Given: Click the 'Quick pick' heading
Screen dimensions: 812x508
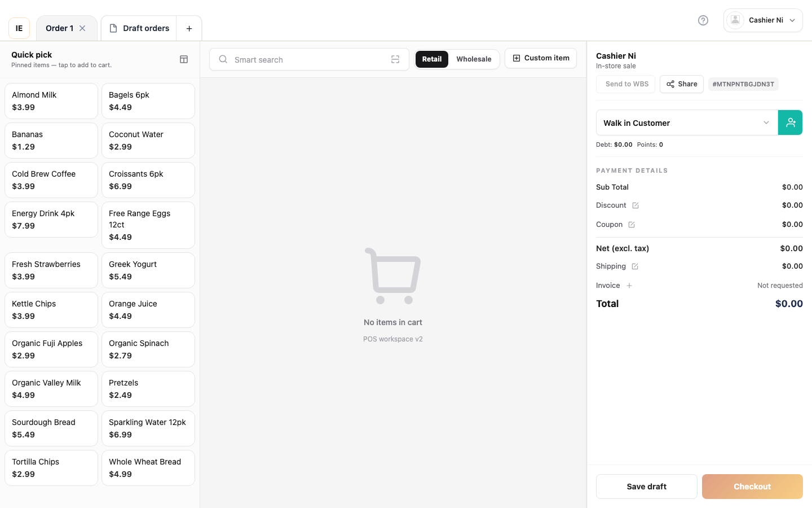Looking at the screenshot, I should tap(32, 55).
